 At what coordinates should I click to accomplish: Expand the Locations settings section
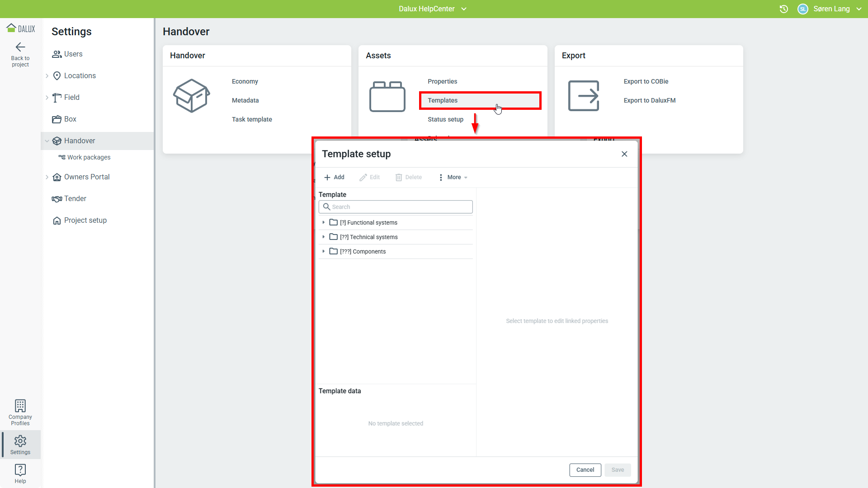pos(47,76)
